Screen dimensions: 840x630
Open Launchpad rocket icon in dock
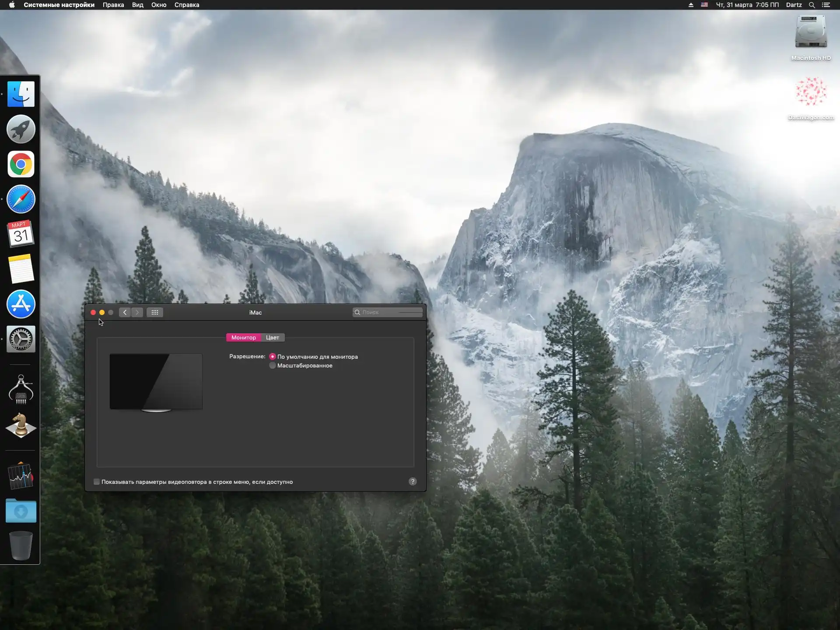[x=21, y=129]
